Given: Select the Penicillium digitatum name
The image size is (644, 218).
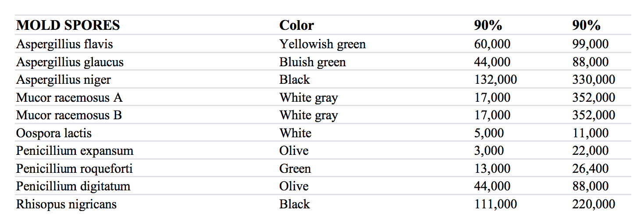Looking at the screenshot, I should (73, 186).
